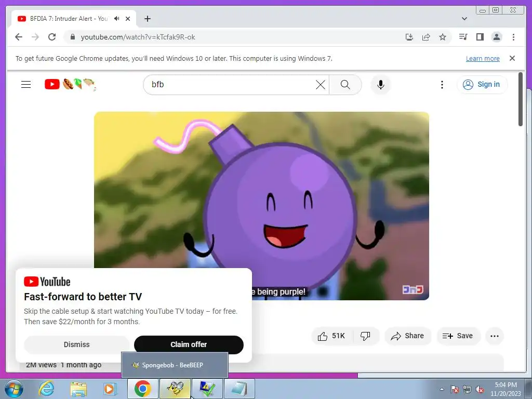
Task: Like the video with thumbs up
Action: click(332, 336)
